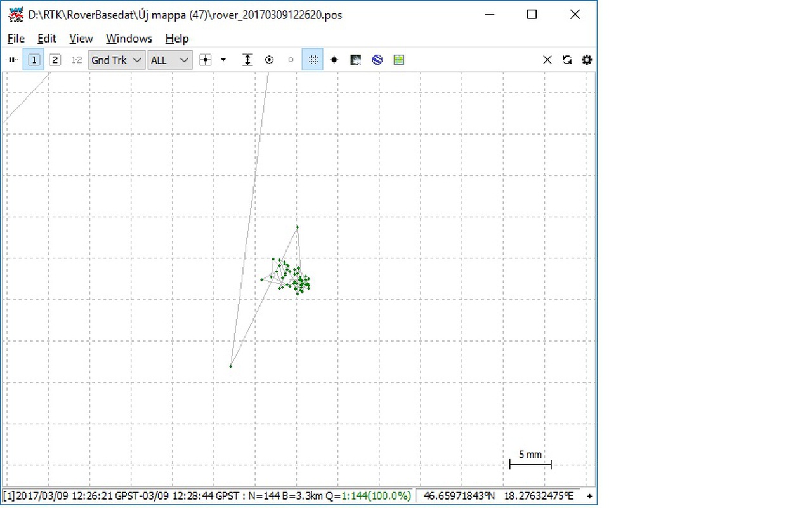Open the File menu

coord(16,39)
